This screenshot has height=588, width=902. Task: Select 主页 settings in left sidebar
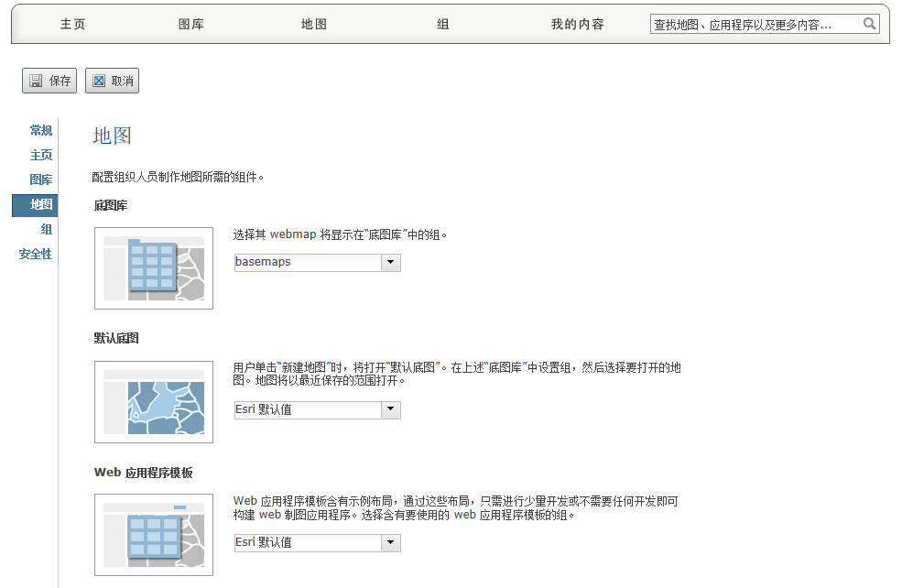pos(41,156)
